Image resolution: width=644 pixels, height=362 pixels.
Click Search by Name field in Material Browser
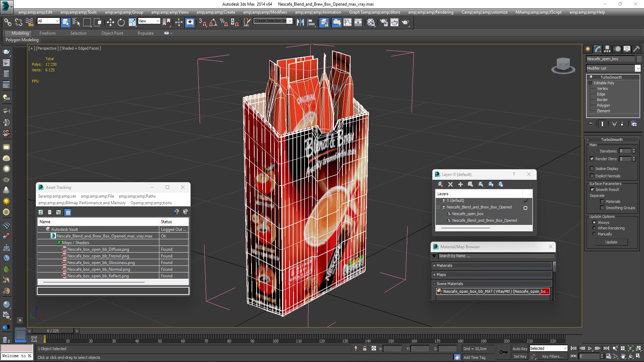pos(496,256)
